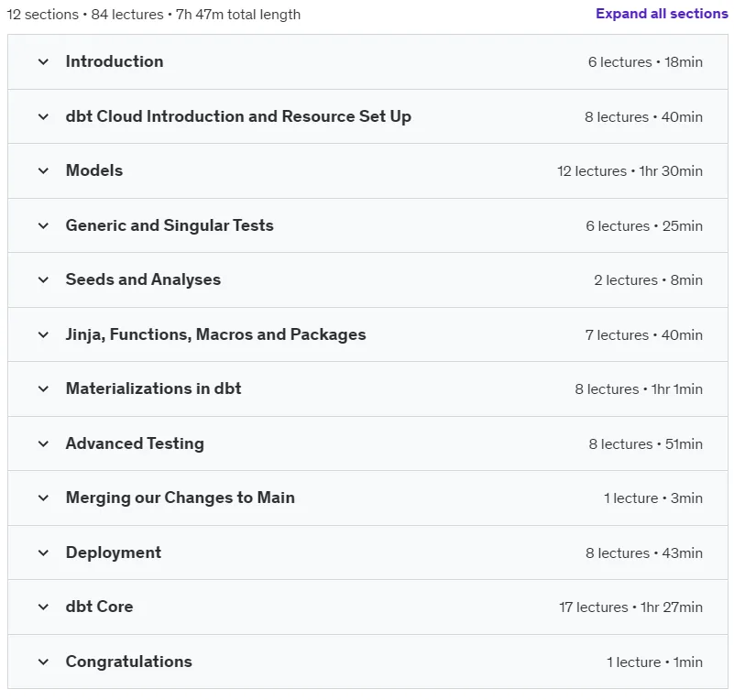Open the Deployment section title
The height and width of the screenshot is (700, 734).
[114, 552]
